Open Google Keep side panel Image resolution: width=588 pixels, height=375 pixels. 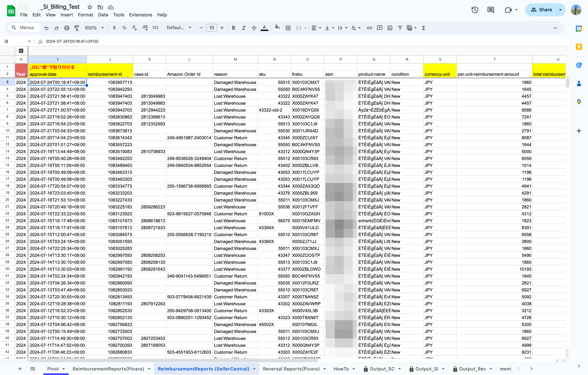click(x=579, y=47)
